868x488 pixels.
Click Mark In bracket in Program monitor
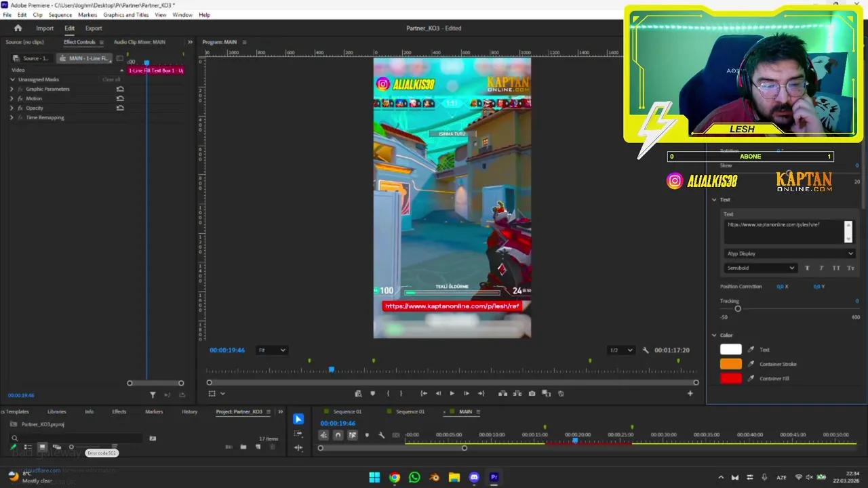pyautogui.click(x=388, y=393)
